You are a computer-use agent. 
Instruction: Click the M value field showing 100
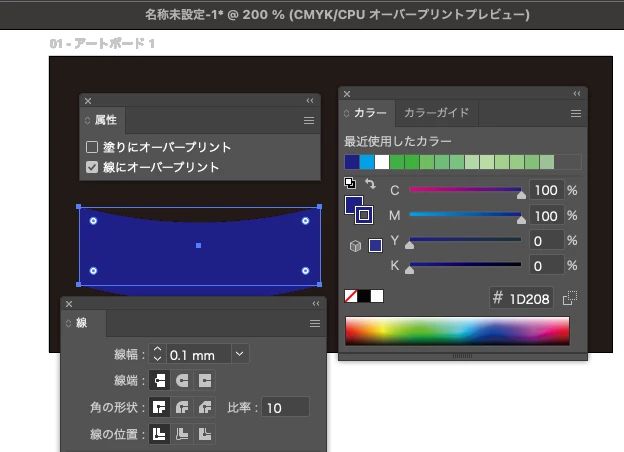(x=547, y=216)
